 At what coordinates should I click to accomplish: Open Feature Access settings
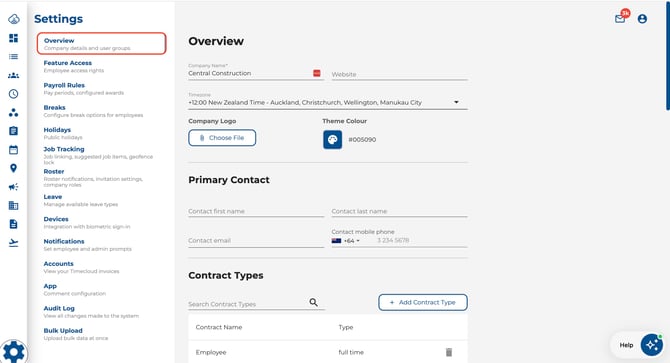pos(73,66)
